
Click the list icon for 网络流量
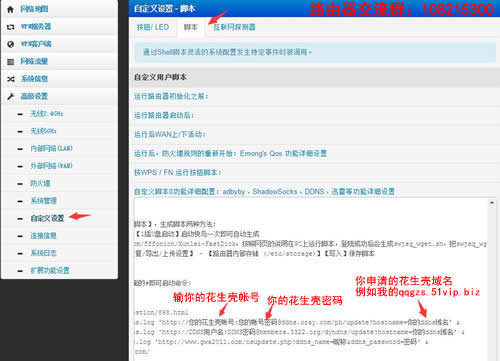[x=11, y=62]
